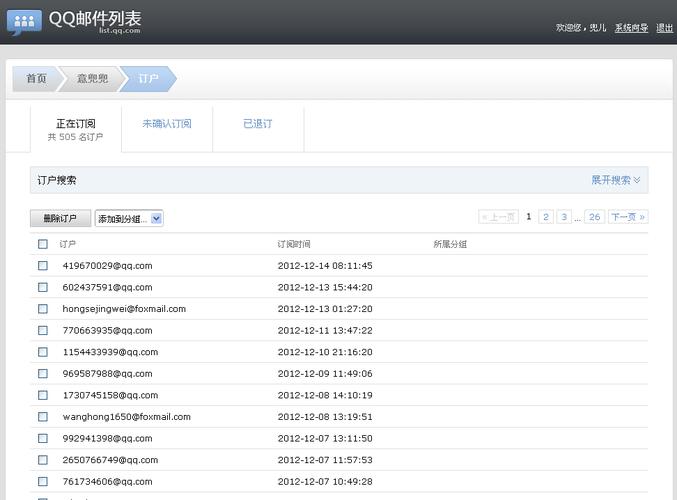Open the 意兜兜 breadcrumb

tap(92, 79)
